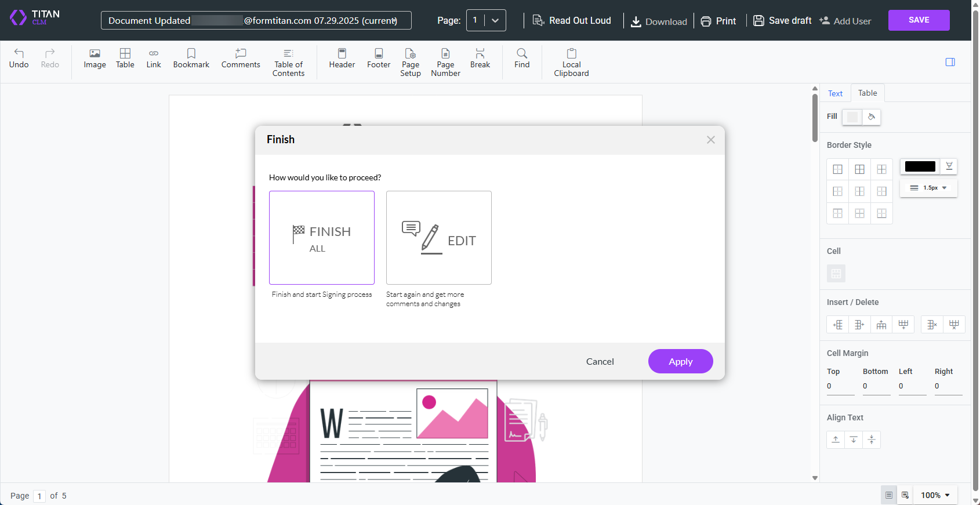Open the Find tool
Image resolution: width=980 pixels, height=505 pixels.
(522, 58)
